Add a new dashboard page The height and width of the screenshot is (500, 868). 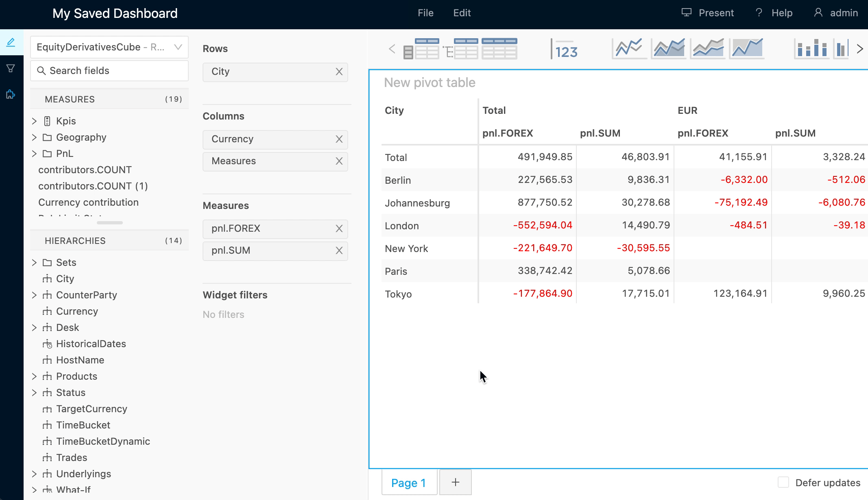point(455,482)
